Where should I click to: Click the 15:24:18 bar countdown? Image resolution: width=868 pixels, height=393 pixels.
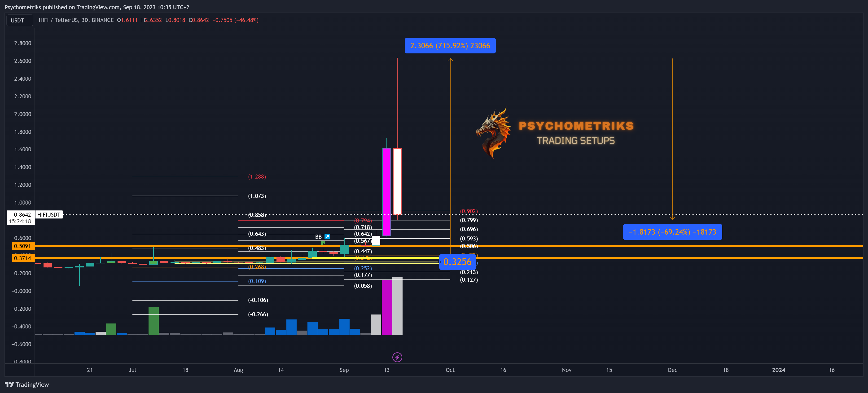pyautogui.click(x=20, y=221)
